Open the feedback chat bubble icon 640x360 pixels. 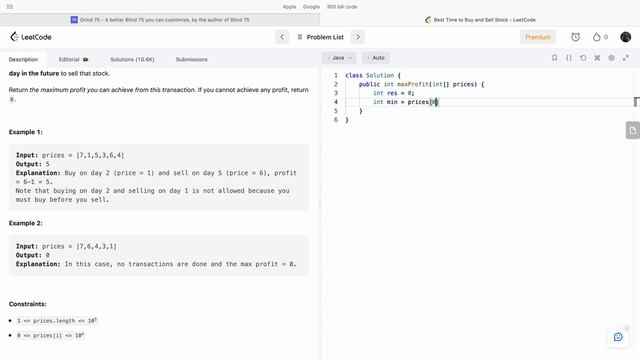618,337
